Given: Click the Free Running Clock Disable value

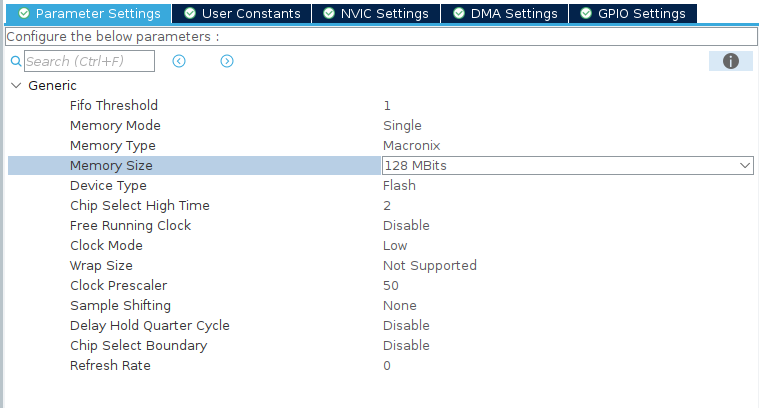Looking at the screenshot, I should pyautogui.click(x=406, y=225).
